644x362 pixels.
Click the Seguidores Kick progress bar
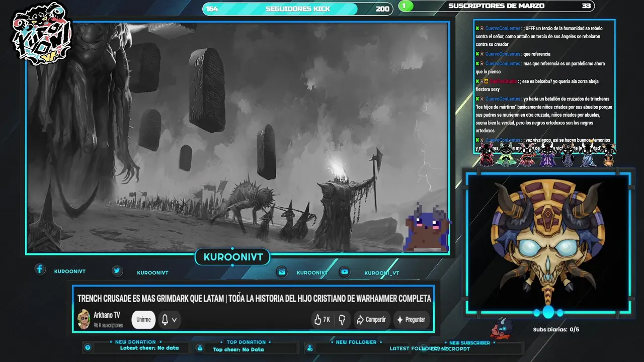297,9
